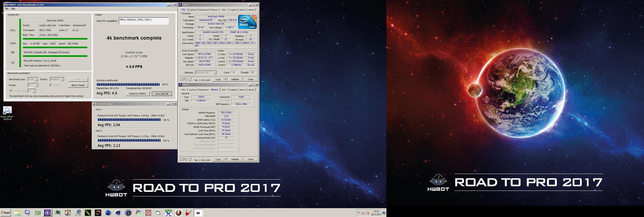Open the green circuit card taskbar icon
This screenshot has height=217, width=644.
point(37,213)
